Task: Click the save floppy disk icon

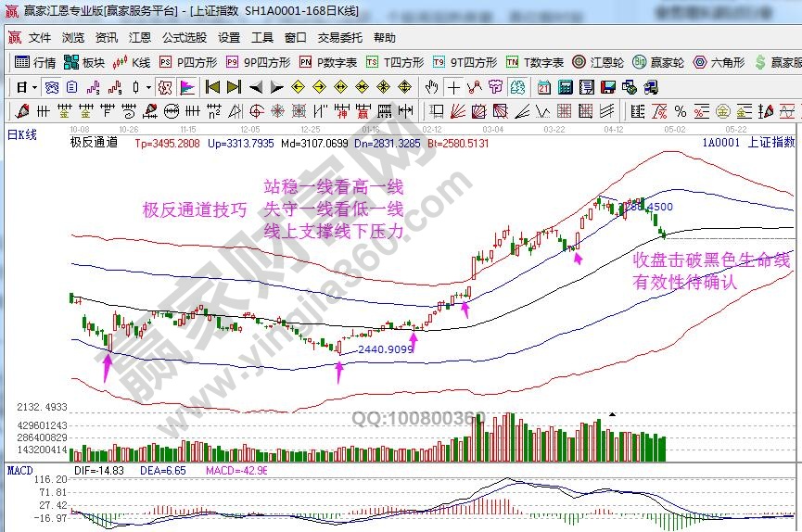Action: tap(606, 87)
